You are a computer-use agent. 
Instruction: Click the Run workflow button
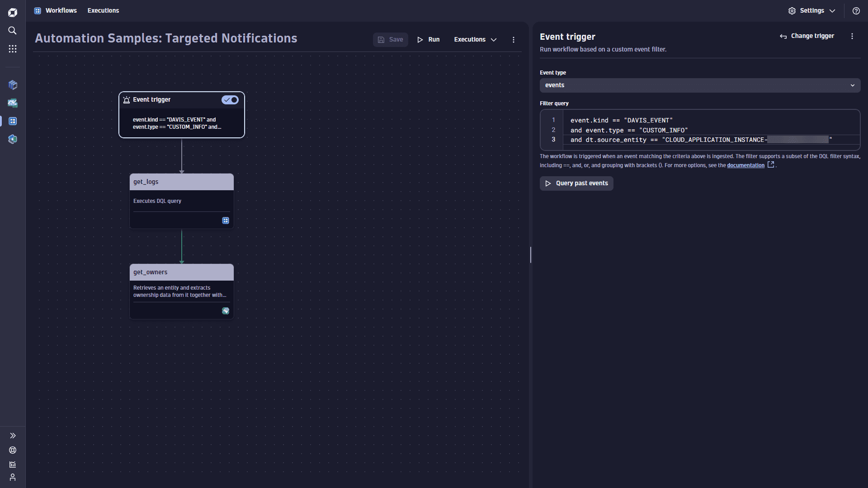pyautogui.click(x=428, y=40)
